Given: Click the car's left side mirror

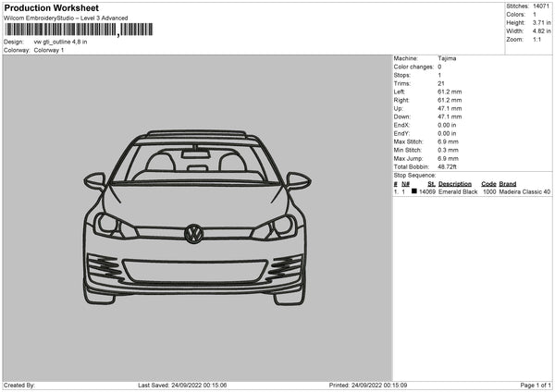Looking at the screenshot, I should coord(94,179).
